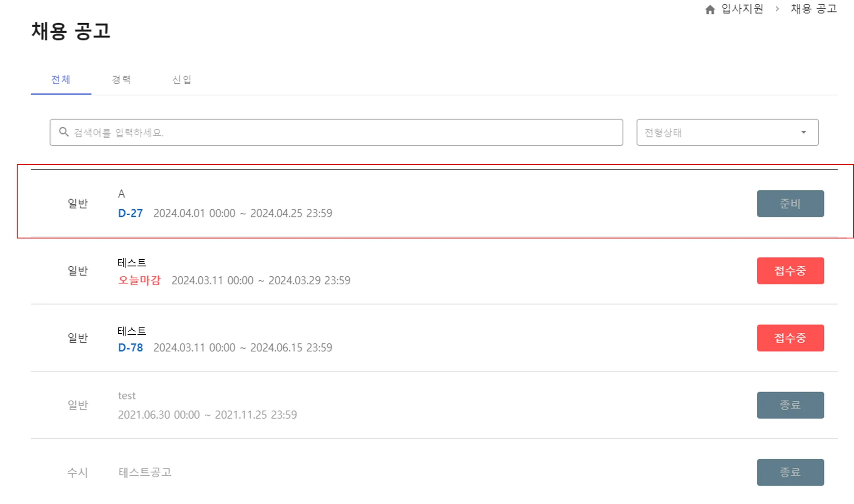Viewport: 854px width, 504px height.
Task: Switch to the 경력 tab
Action: click(x=121, y=79)
